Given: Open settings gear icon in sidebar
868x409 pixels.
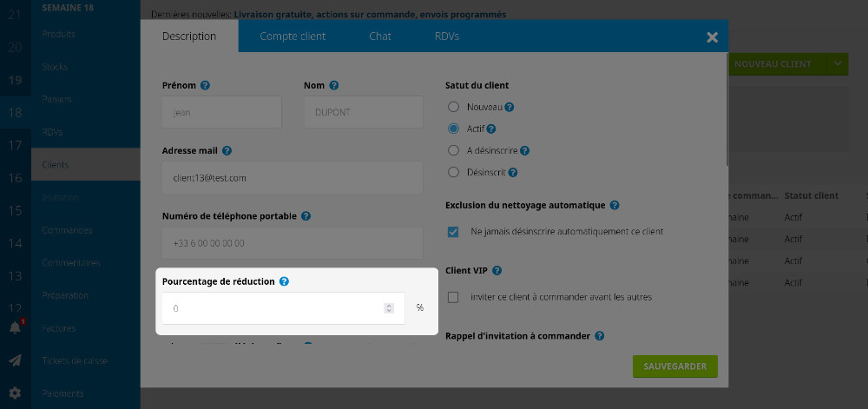Looking at the screenshot, I should point(15,393).
